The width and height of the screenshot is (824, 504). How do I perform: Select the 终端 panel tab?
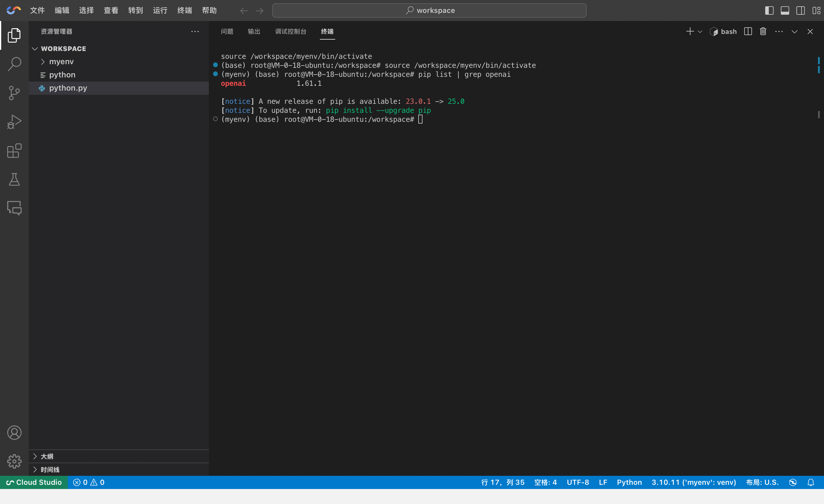click(x=327, y=31)
